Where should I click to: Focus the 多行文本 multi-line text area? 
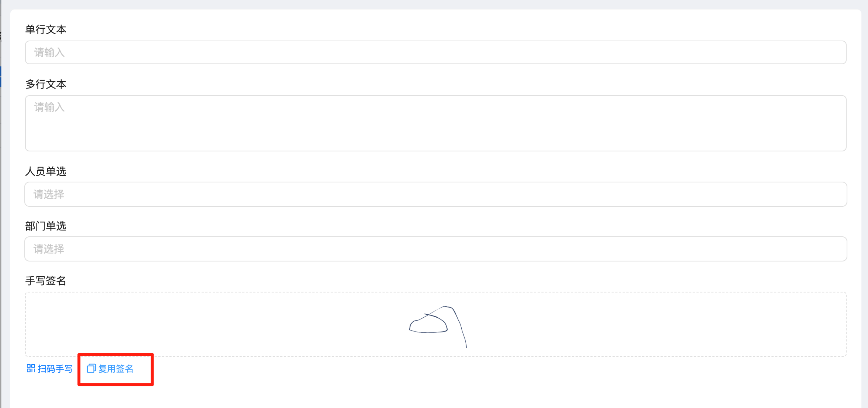pyautogui.click(x=435, y=123)
